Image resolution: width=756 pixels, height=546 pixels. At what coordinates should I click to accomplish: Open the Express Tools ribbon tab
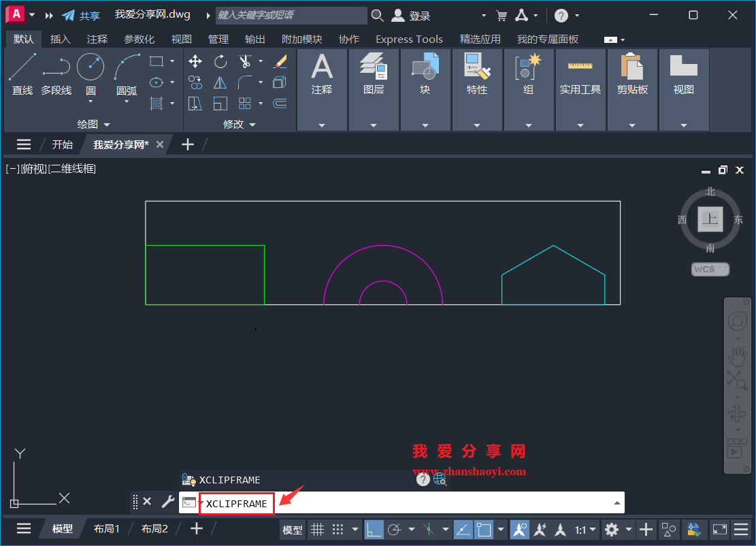409,39
